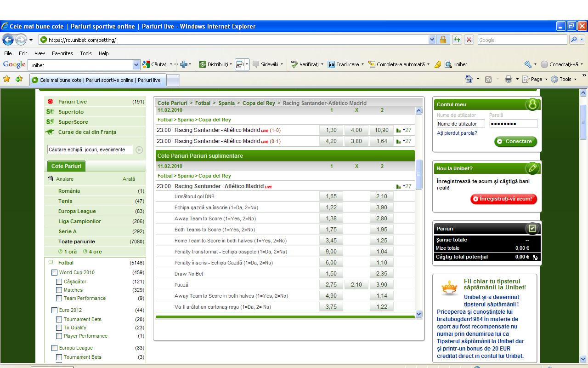Check the Câştigător checkbox
This screenshot has height=368, width=588.
tap(59, 282)
